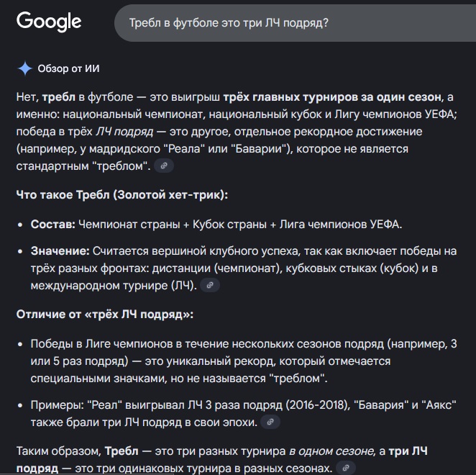
Task: Click the "Обзор от ИИ" label
Action: (x=68, y=68)
